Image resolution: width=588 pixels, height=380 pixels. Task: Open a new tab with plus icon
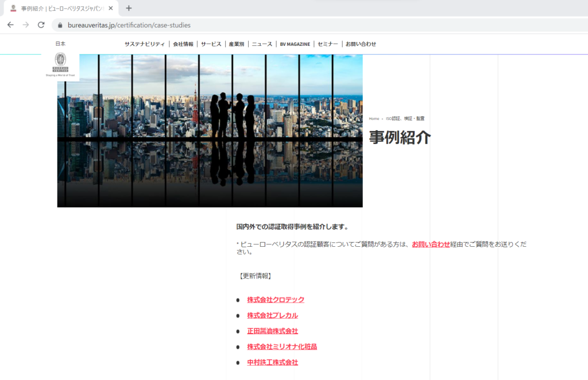pyautogui.click(x=129, y=8)
